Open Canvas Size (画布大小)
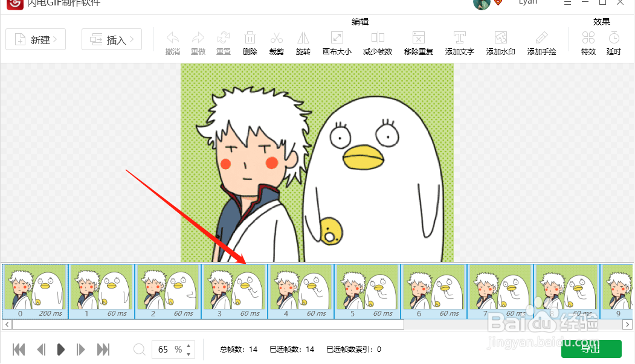This screenshot has height=364, width=635. click(337, 38)
